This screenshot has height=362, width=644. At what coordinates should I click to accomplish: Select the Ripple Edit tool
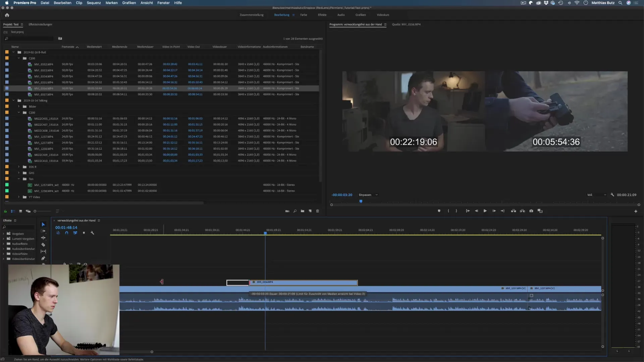[x=43, y=238]
